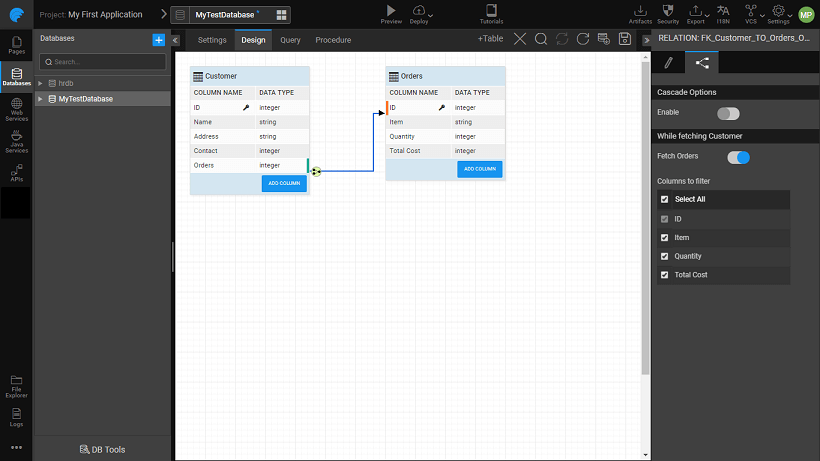Uncheck the Quantity column filter checkbox

point(665,256)
